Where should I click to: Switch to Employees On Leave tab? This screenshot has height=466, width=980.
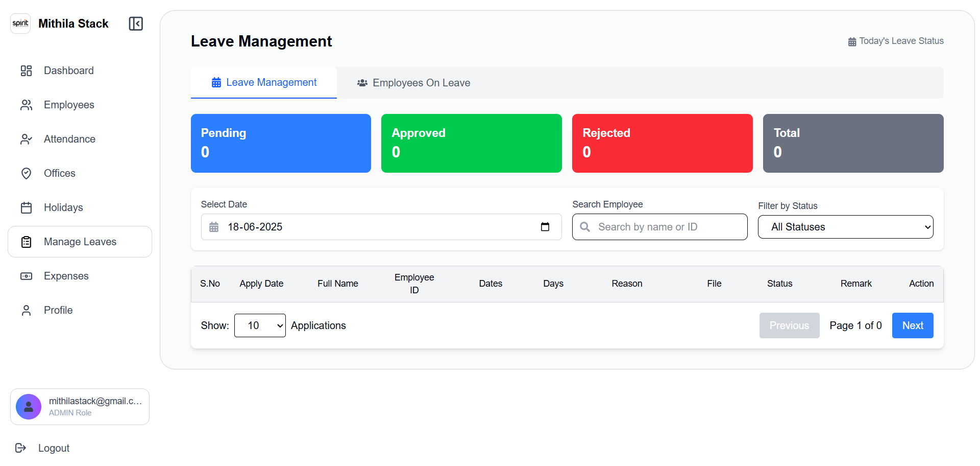click(x=413, y=83)
